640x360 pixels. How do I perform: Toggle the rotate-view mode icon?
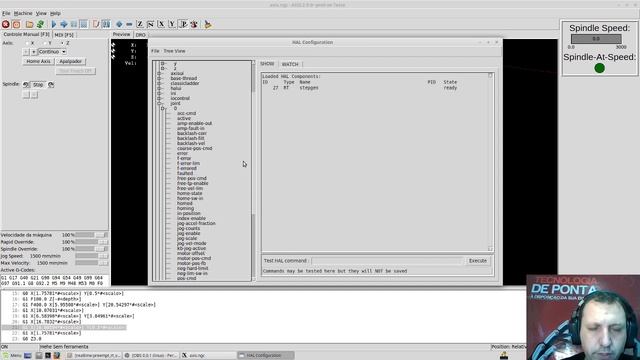194,24
